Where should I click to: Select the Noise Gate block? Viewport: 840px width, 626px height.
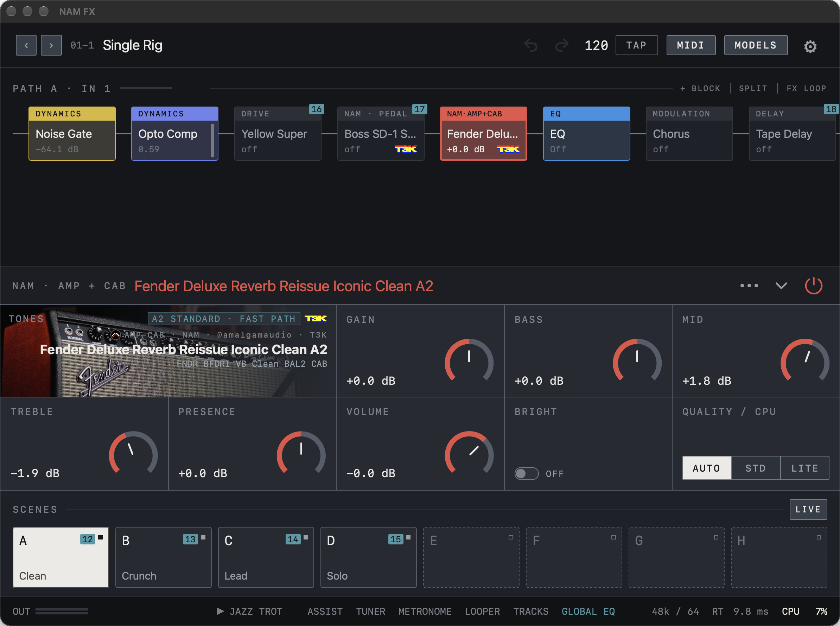(72, 133)
